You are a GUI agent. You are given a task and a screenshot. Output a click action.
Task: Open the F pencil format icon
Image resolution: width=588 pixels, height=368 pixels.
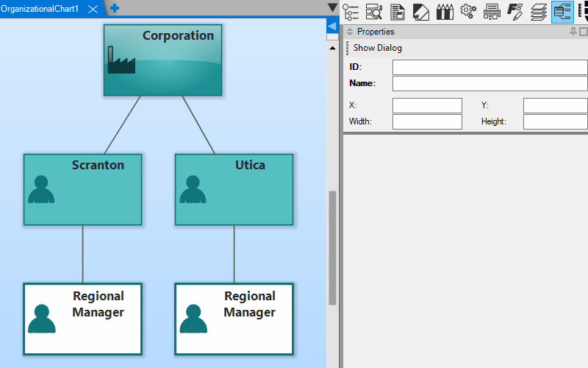coord(515,11)
